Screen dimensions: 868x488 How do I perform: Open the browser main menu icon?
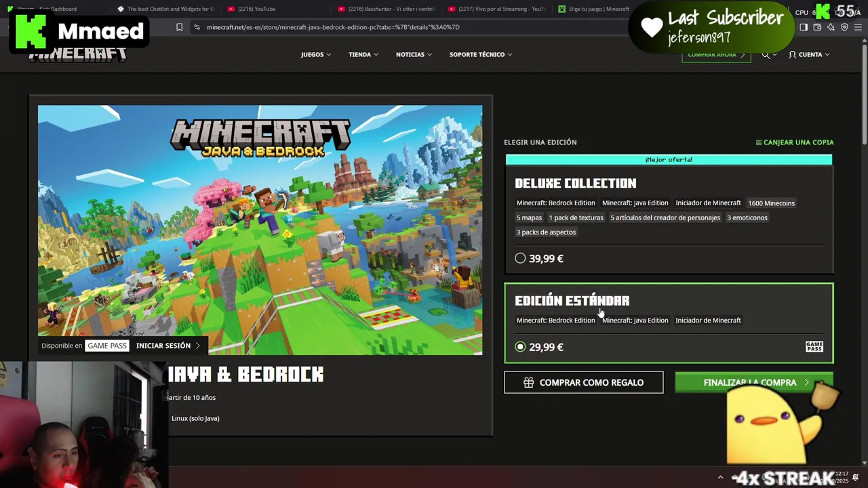coord(858,27)
